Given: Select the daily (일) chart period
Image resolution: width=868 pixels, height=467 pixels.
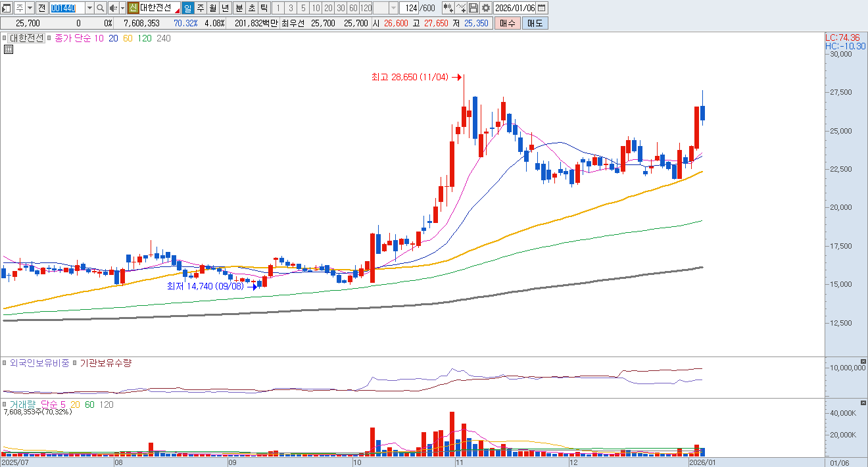Looking at the screenshot, I should pos(187,8).
